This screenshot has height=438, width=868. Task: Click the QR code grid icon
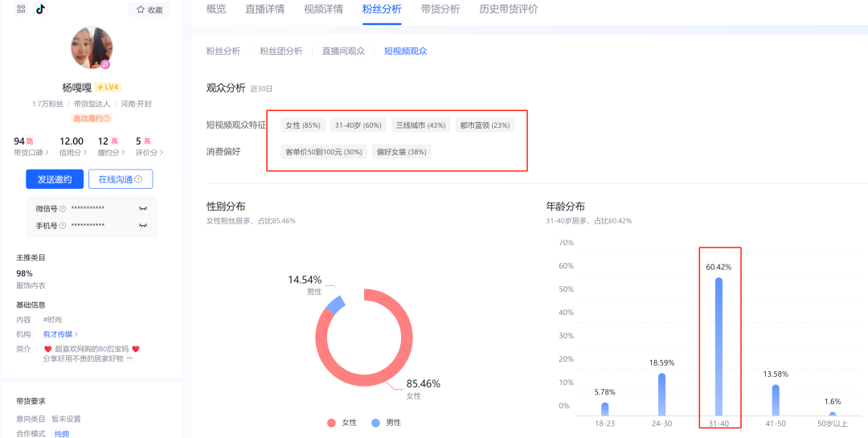(x=21, y=10)
